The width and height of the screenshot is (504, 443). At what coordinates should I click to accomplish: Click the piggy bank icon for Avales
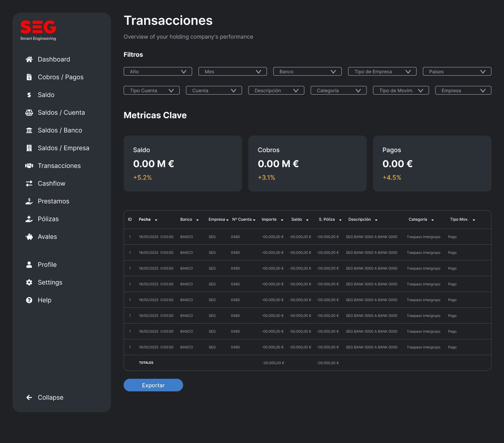coord(29,237)
